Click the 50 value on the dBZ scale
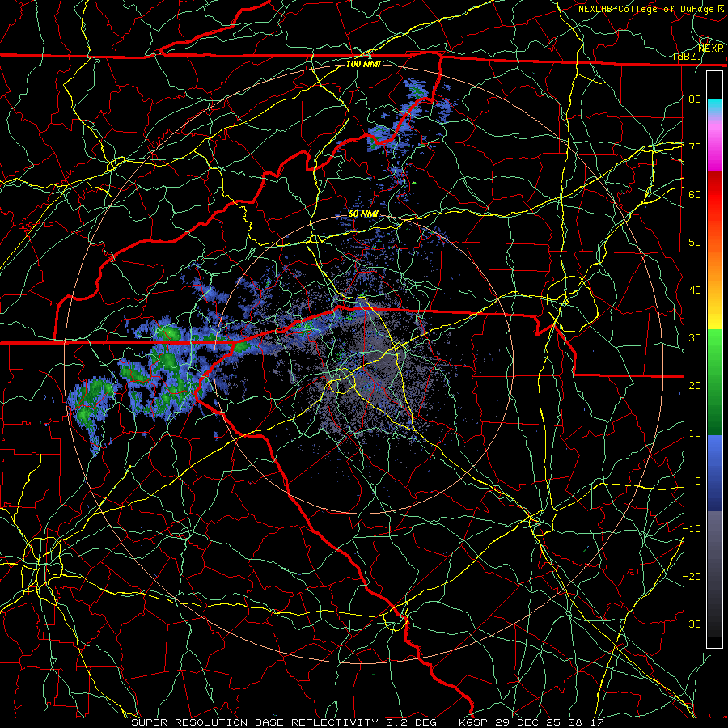 point(695,243)
